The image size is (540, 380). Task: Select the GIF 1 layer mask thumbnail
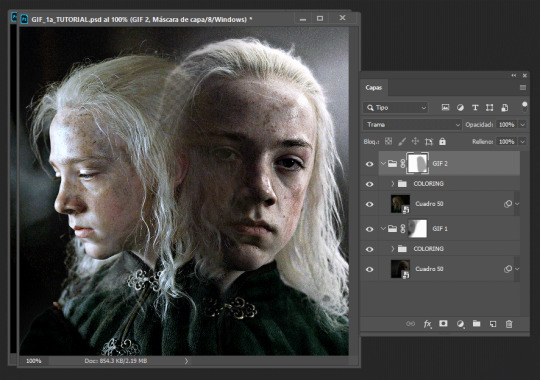(x=417, y=228)
